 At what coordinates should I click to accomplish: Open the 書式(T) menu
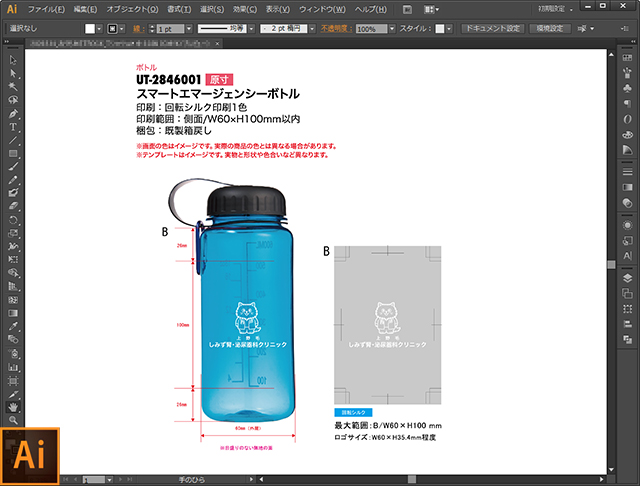179,9
